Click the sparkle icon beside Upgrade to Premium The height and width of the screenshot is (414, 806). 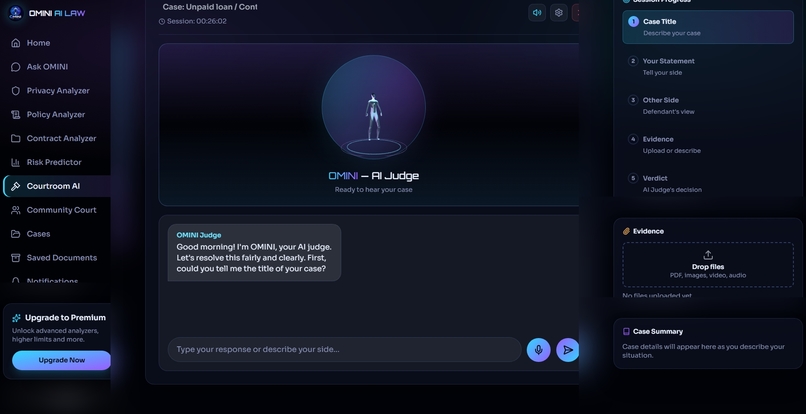pyautogui.click(x=16, y=318)
